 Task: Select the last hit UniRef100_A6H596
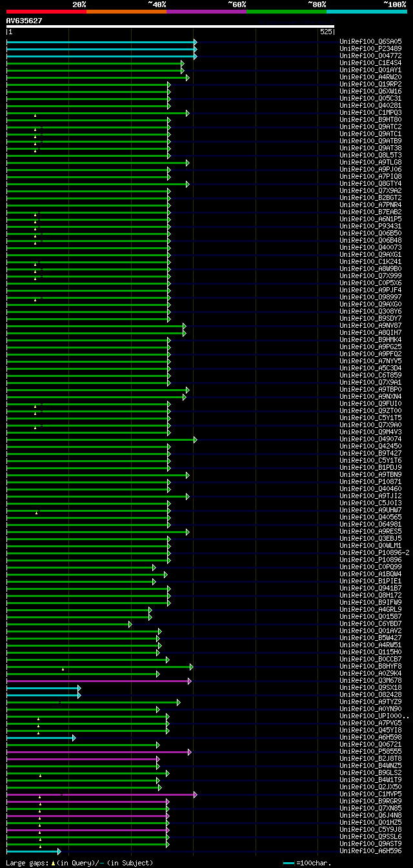click(372, 851)
